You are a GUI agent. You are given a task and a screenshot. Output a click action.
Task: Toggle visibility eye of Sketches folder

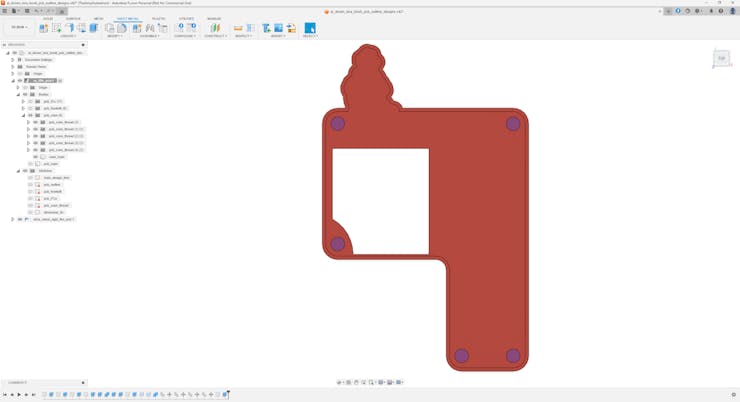coord(25,171)
